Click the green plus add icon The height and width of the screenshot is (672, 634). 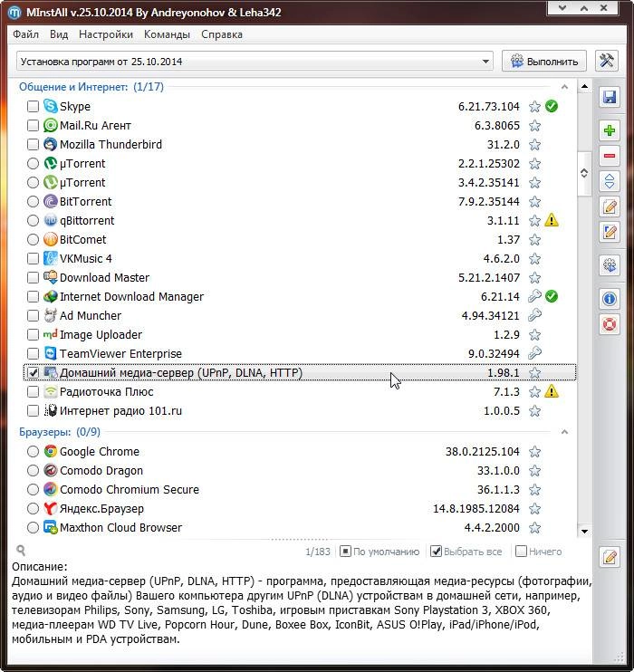point(610,130)
